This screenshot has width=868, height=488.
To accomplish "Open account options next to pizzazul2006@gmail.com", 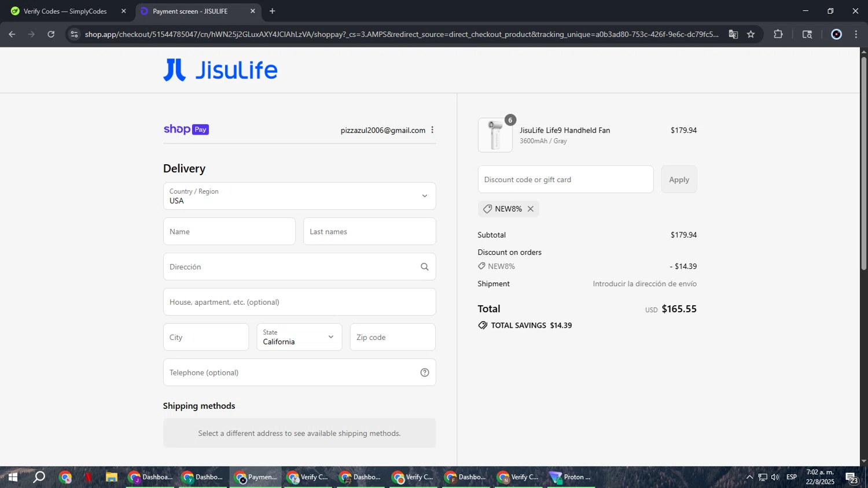I will [432, 130].
